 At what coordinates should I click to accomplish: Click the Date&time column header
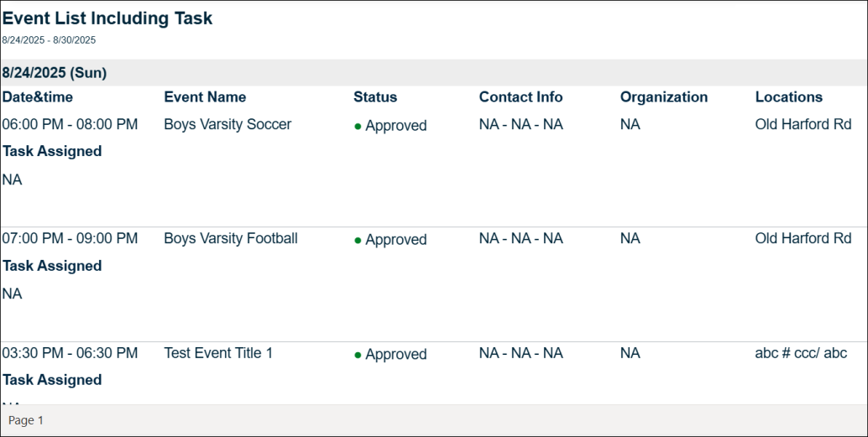(x=38, y=96)
